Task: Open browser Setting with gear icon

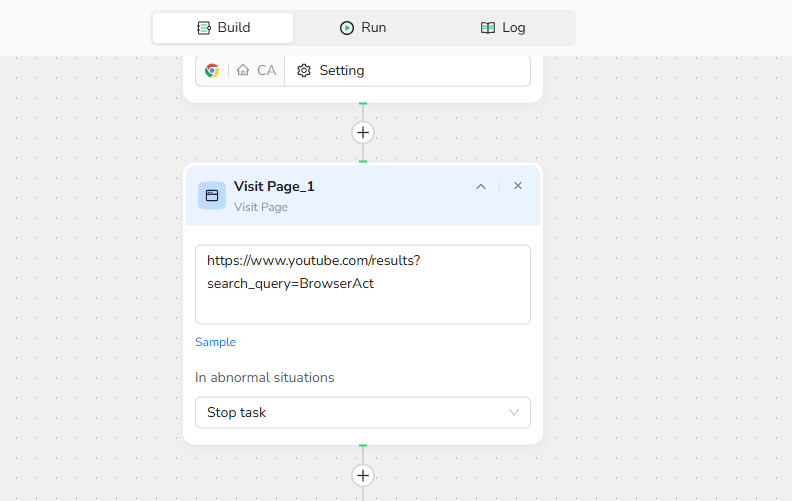Action: pyautogui.click(x=331, y=71)
